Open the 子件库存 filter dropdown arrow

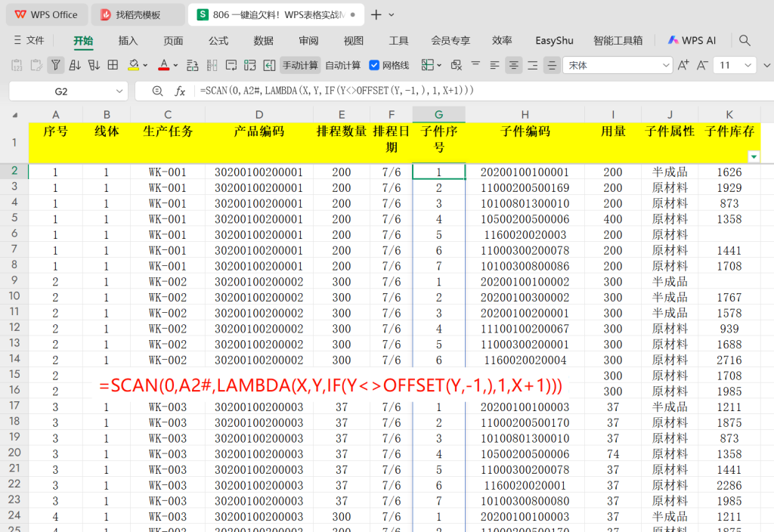coord(754,157)
